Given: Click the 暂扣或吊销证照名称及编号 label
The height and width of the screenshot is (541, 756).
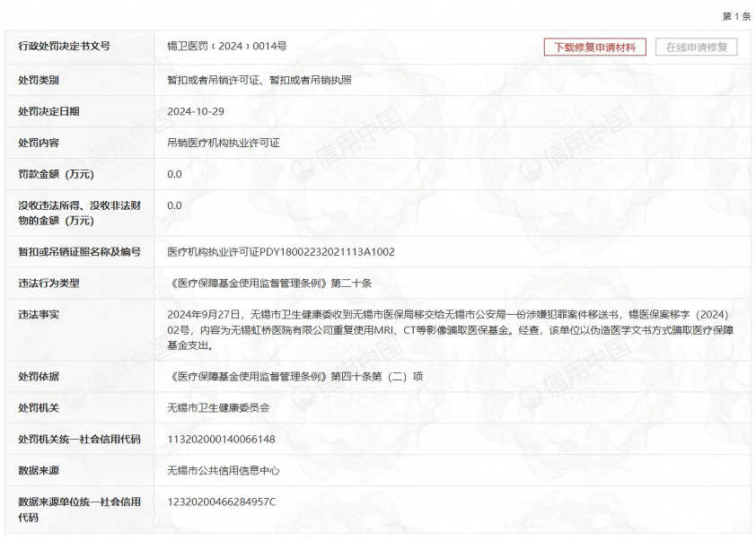Looking at the screenshot, I should [x=80, y=251].
